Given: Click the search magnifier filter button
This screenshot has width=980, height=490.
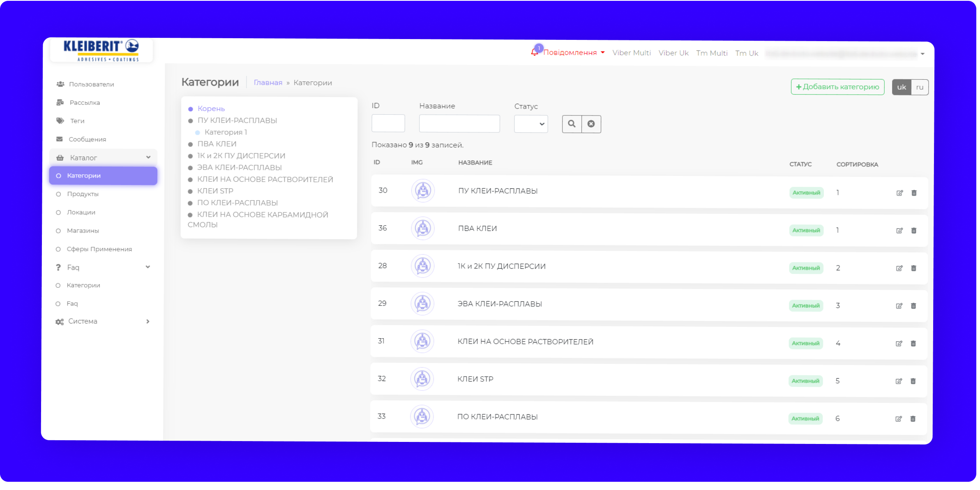Looking at the screenshot, I should click(x=572, y=124).
